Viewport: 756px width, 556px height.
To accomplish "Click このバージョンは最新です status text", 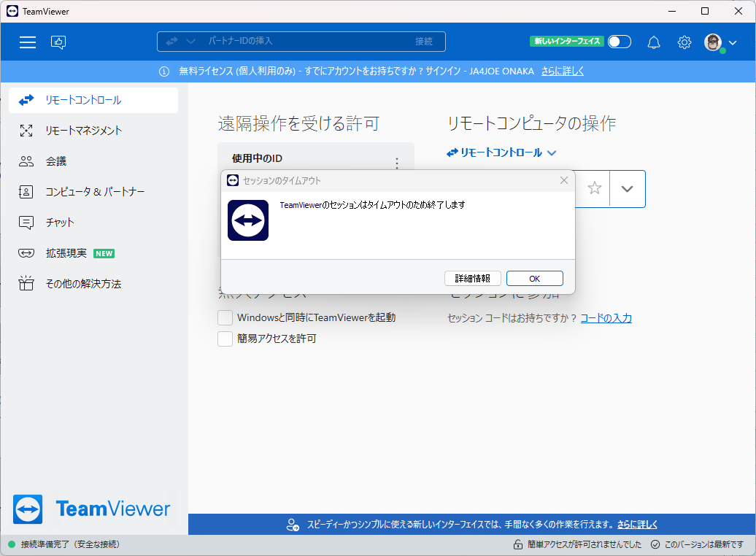I will click(x=704, y=544).
